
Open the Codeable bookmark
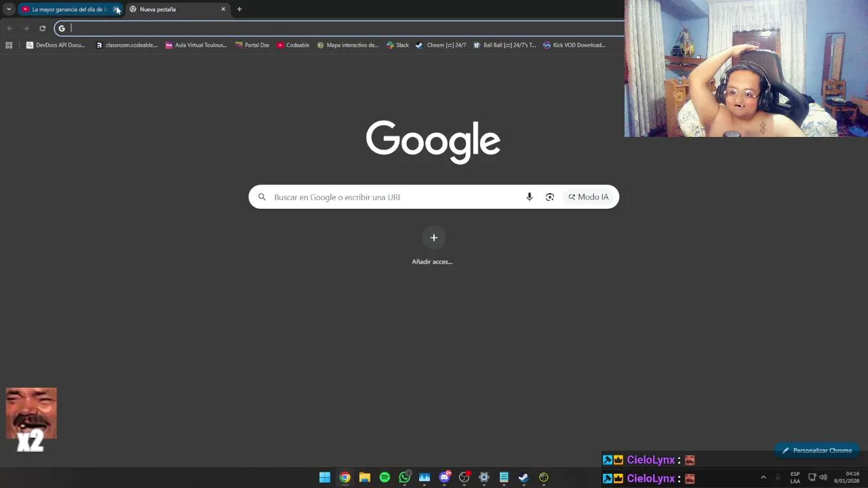coord(293,45)
